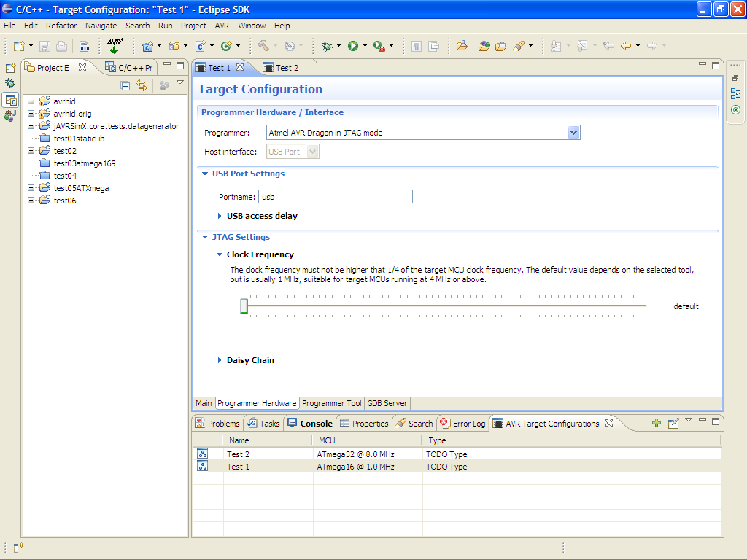The image size is (747, 560).
Task: Click in the Portname text field
Action: pos(336,197)
